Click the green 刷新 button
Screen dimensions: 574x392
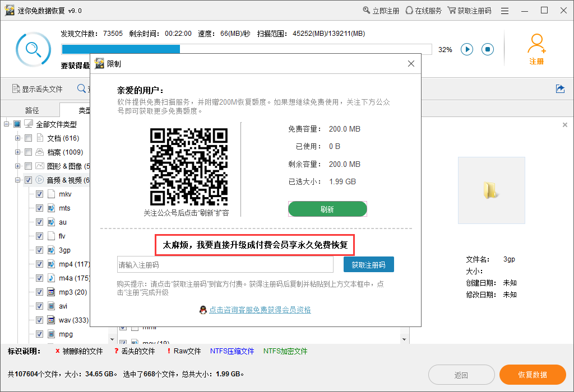[x=327, y=209]
